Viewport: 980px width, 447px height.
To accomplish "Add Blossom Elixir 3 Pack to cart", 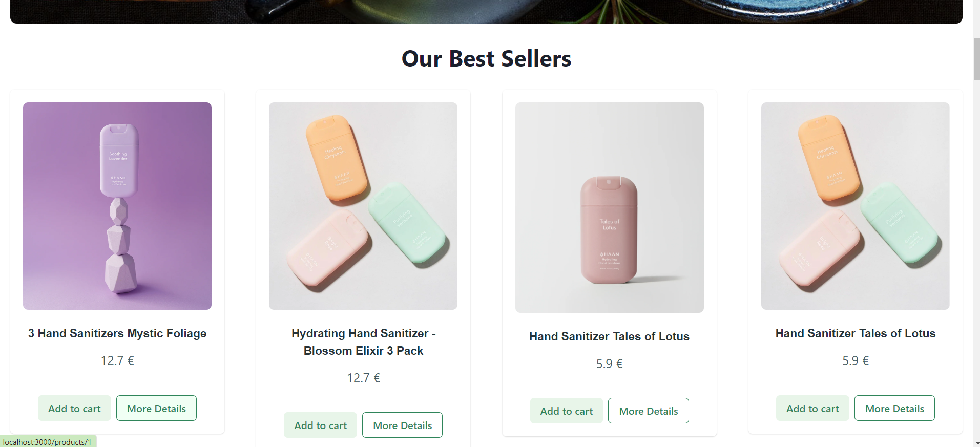I will click(x=320, y=425).
